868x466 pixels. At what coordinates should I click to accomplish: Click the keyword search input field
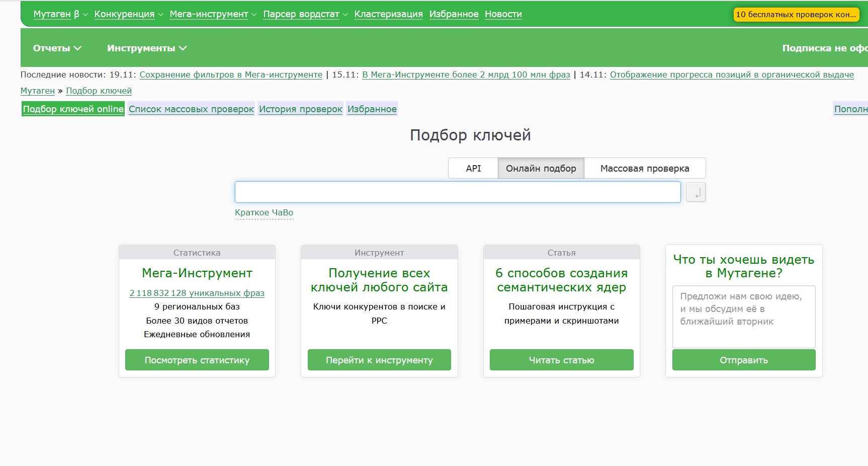[457, 192]
